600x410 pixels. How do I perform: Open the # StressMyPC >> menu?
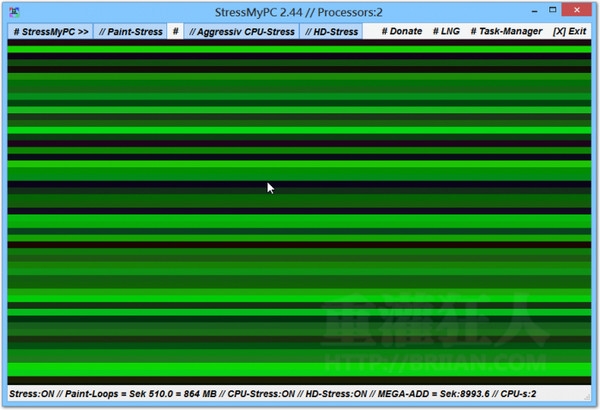50,32
